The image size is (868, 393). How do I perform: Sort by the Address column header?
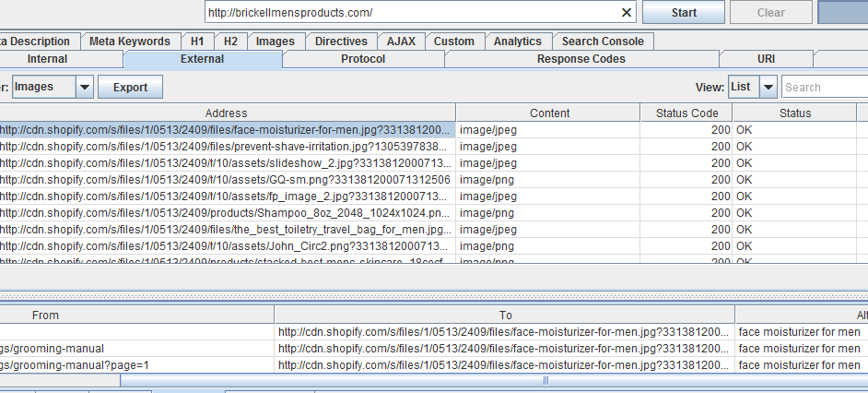click(x=226, y=113)
